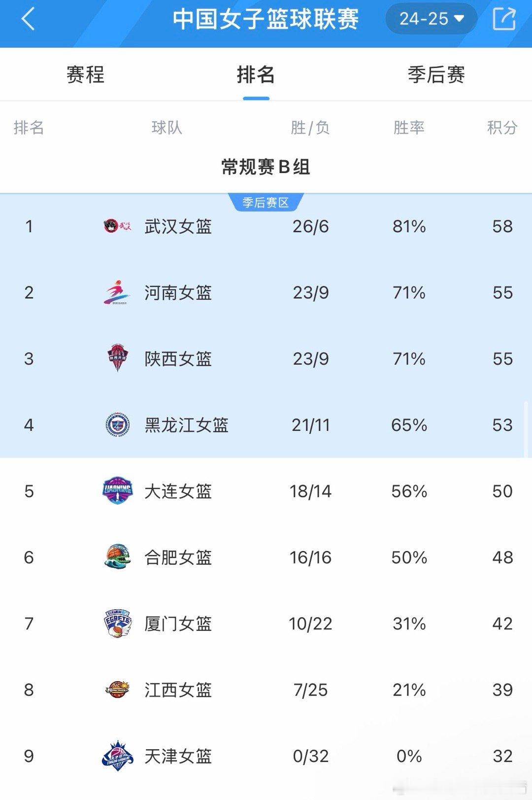Screen dimensions: 532x800
Task: Switch to the 赛程 tab
Action: click(x=85, y=75)
